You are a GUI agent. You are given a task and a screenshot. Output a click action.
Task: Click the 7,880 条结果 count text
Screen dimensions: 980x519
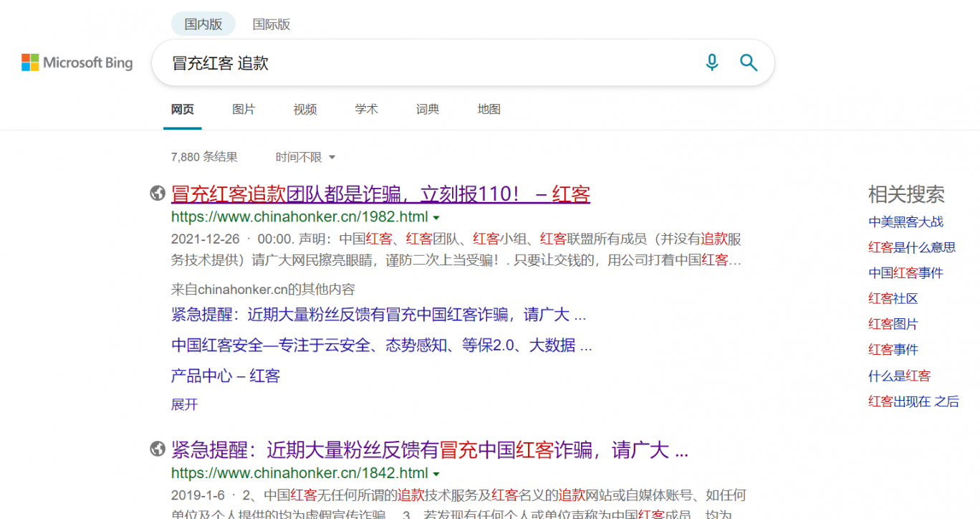click(x=204, y=157)
